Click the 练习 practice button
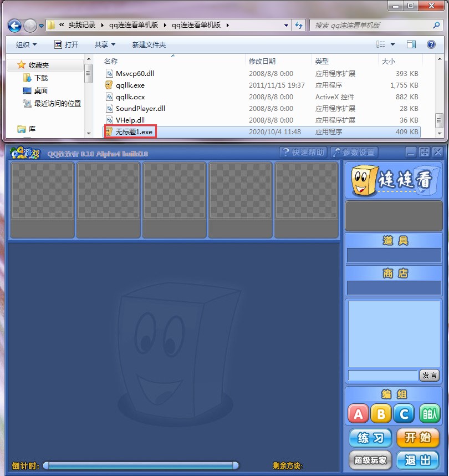The width and height of the screenshot is (449, 476). tap(370, 438)
